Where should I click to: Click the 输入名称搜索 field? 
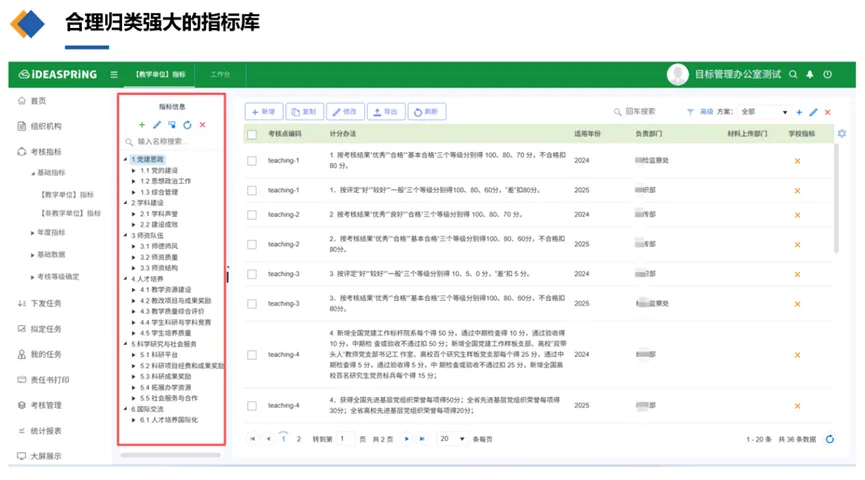pyautogui.click(x=172, y=142)
